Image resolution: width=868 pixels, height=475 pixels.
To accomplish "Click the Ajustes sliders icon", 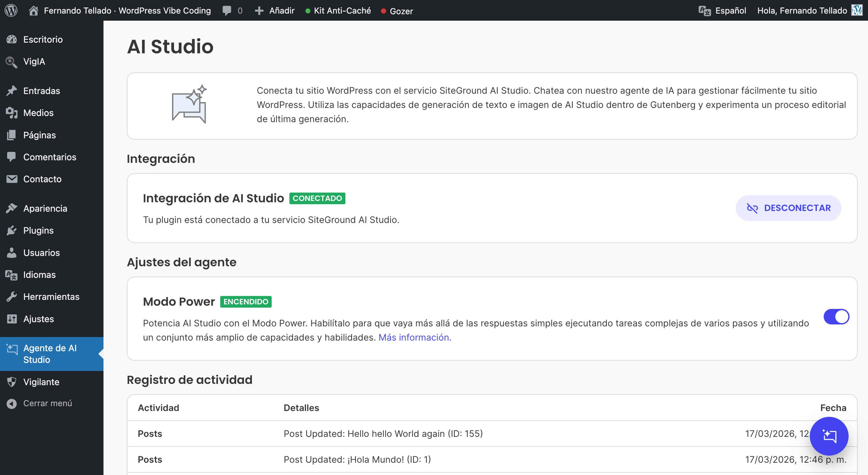I will pos(11,319).
